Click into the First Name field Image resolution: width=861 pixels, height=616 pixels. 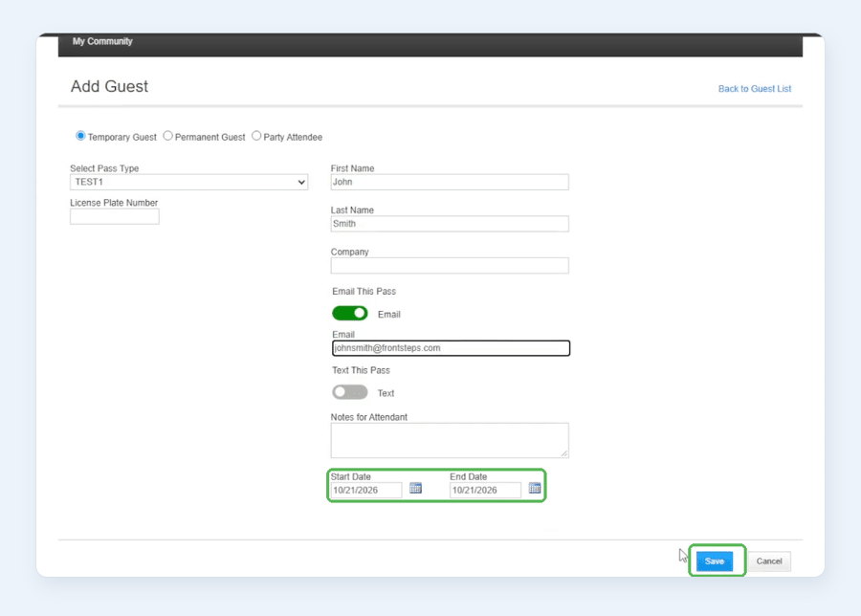click(450, 183)
